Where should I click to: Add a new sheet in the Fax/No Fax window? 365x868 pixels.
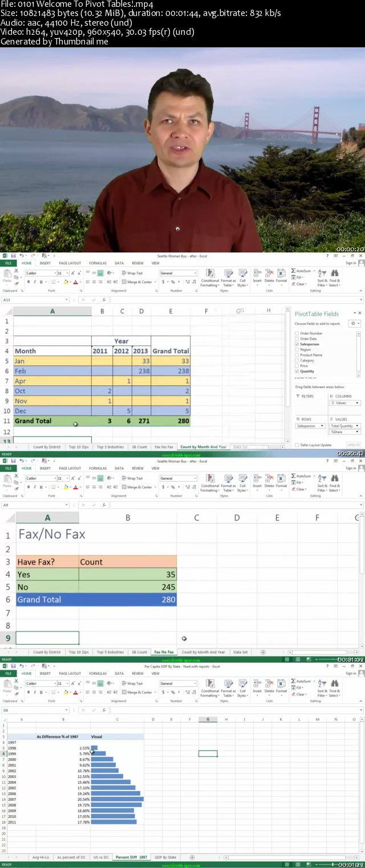pos(263,652)
